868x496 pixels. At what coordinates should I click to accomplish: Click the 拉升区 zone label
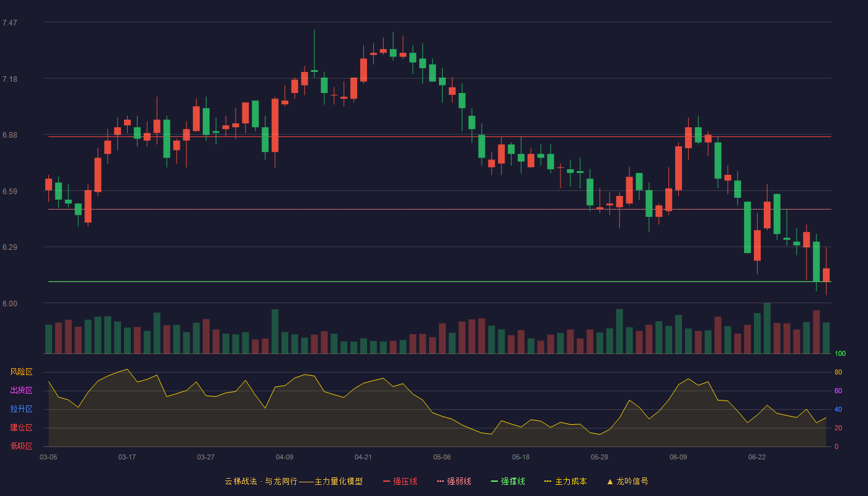click(x=21, y=409)
